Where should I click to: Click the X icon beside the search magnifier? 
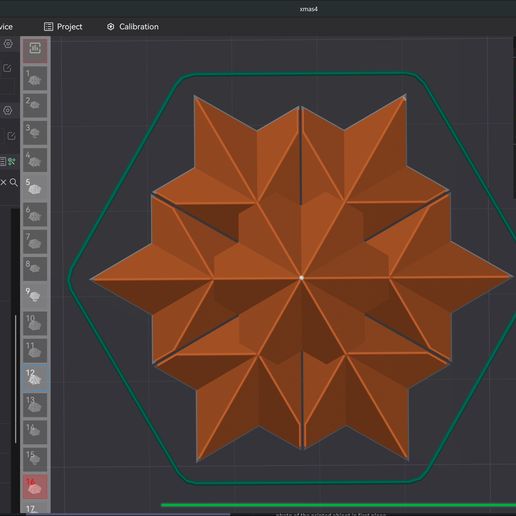[x=3, y=182]
